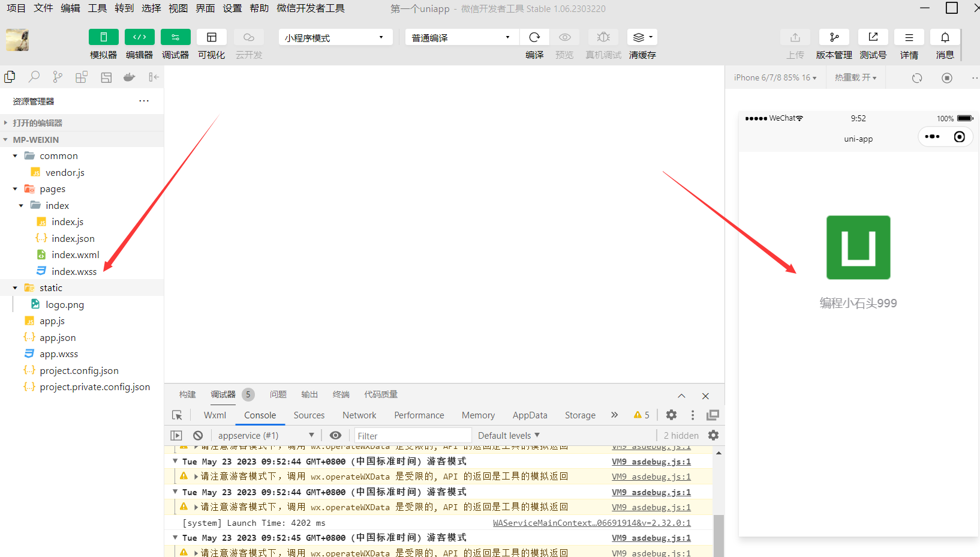Open the source control branch icon
The height and width of the screenshot is (557, 980).
tap(58, 77)
